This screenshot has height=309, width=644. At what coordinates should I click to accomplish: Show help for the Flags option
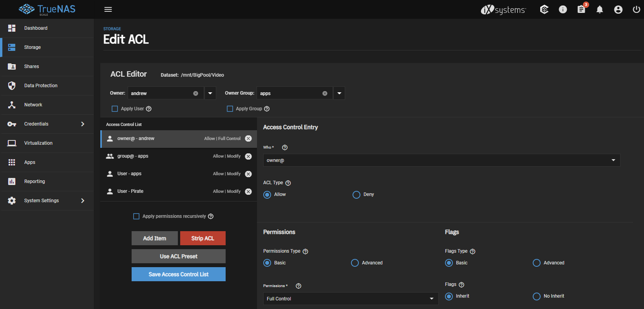pos(461,285)
